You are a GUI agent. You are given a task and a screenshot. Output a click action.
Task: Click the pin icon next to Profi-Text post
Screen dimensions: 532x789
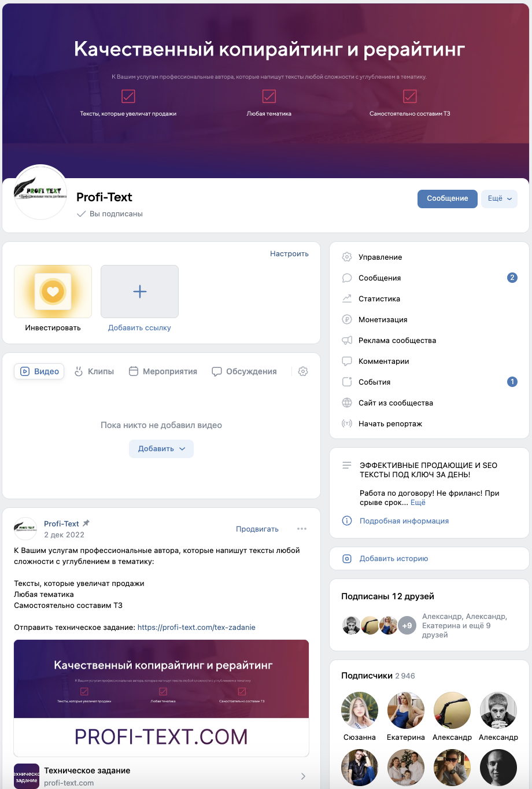[x=86, y=523]
